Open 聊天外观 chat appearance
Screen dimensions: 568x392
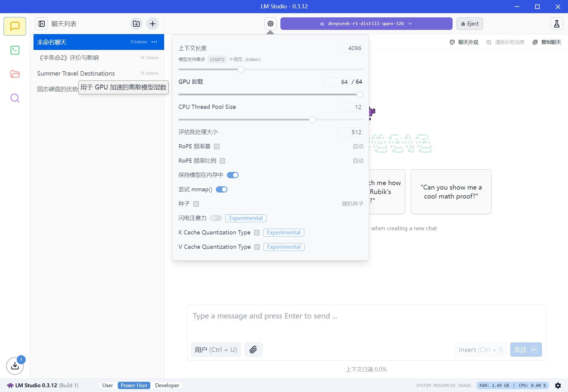click(x=464, y=42)
